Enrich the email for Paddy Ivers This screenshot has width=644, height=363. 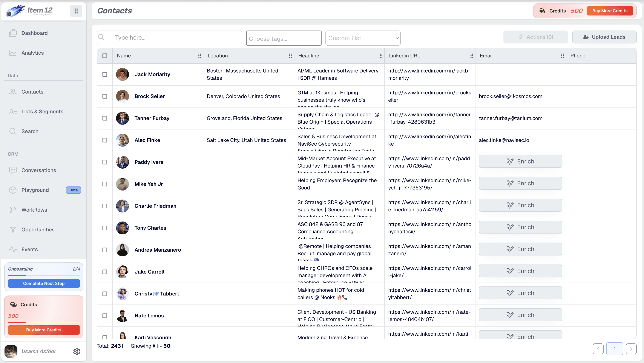[x=520, y=161]
